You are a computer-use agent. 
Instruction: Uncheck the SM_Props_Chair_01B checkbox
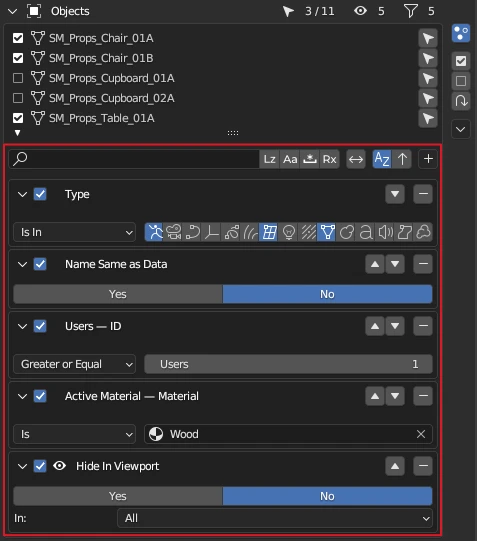pos(18,58)
